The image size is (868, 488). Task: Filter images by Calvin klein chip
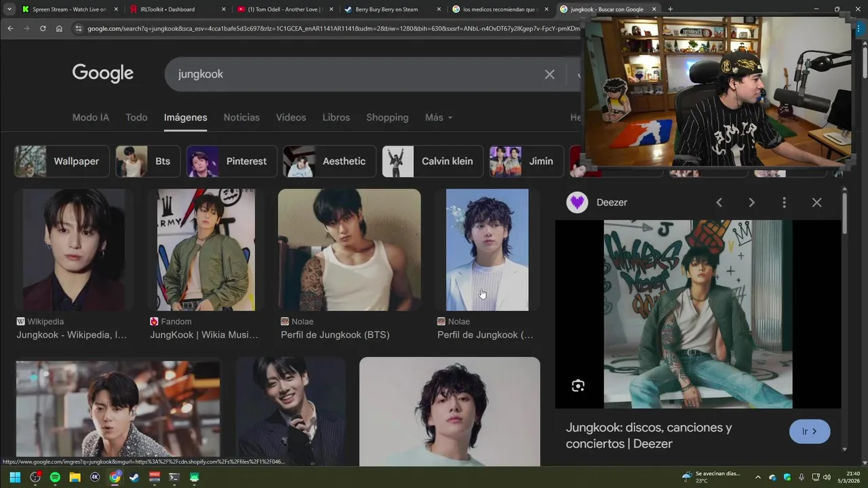(x=433, y=161)
